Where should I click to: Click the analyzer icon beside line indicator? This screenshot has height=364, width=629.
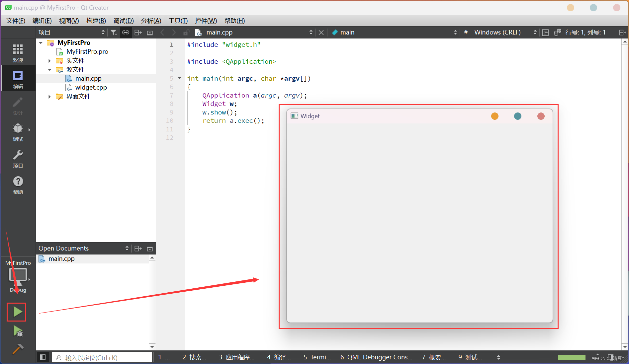(x=558, y=33)
